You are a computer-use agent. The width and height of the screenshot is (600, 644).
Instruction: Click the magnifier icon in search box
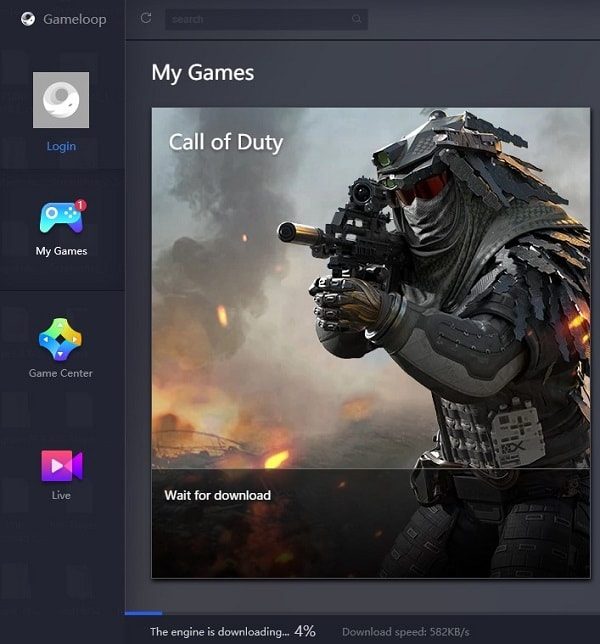pos(356,19)
